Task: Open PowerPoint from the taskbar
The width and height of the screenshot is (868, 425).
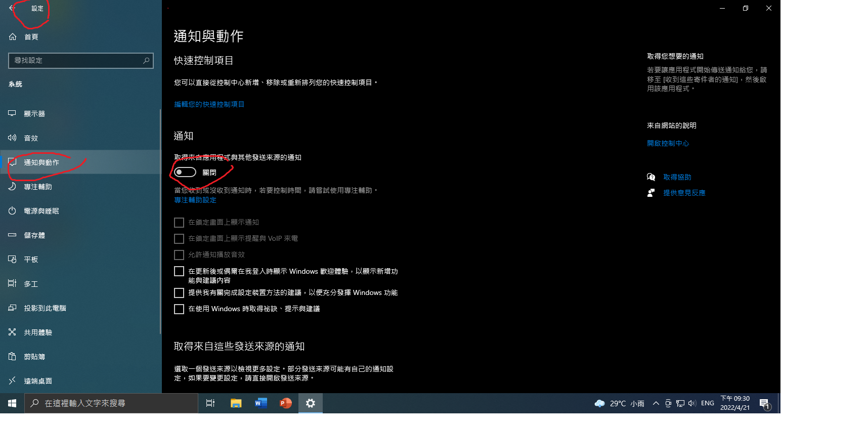Action: point(285,403)
